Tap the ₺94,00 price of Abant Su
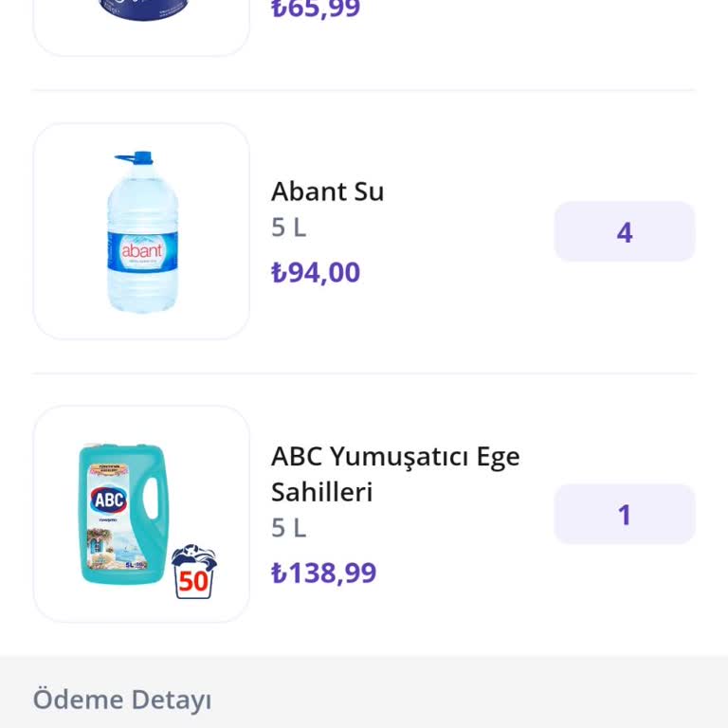Viewport: 728px width, 728px height. (316, 273)
